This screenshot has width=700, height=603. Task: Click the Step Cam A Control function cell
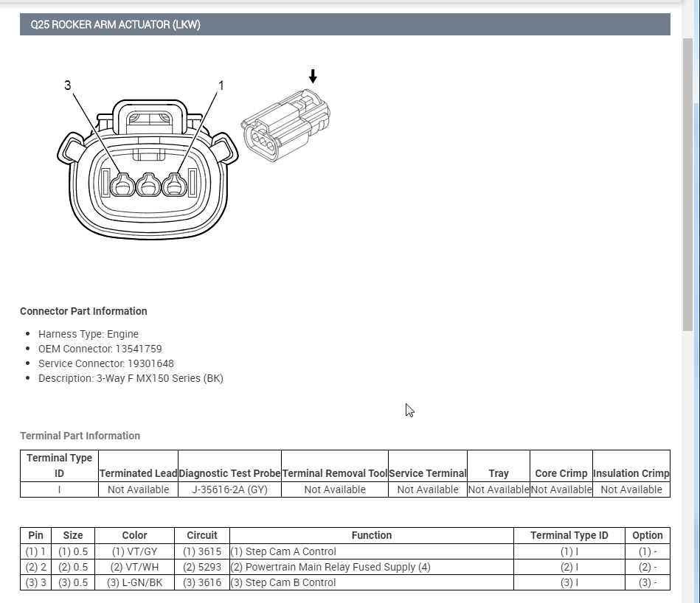[x=372, y=551]
